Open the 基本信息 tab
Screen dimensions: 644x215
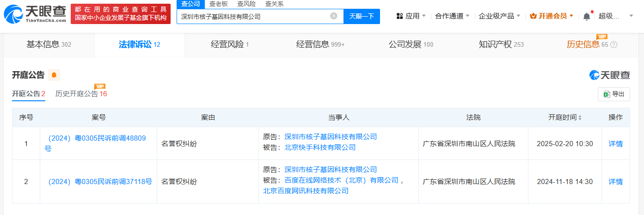point(49,45)
